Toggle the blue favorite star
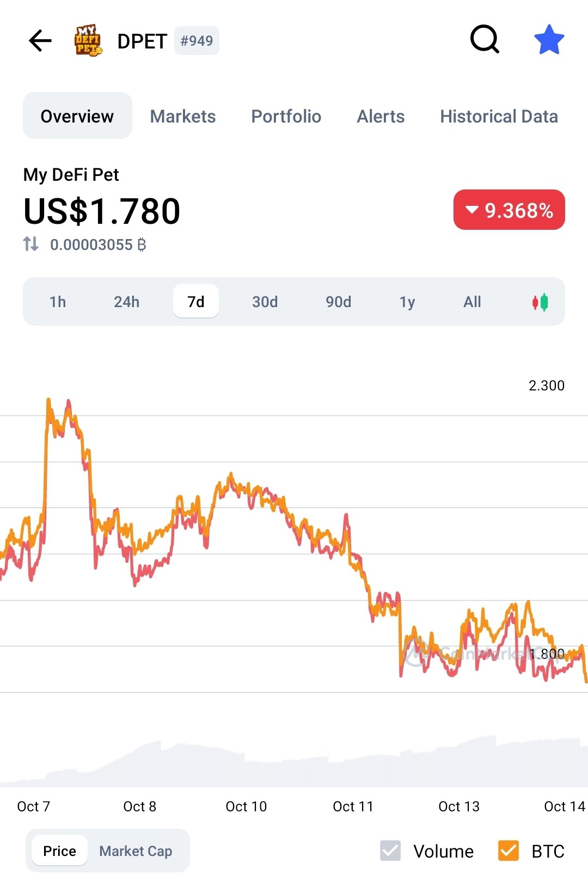 coord(549,40)
